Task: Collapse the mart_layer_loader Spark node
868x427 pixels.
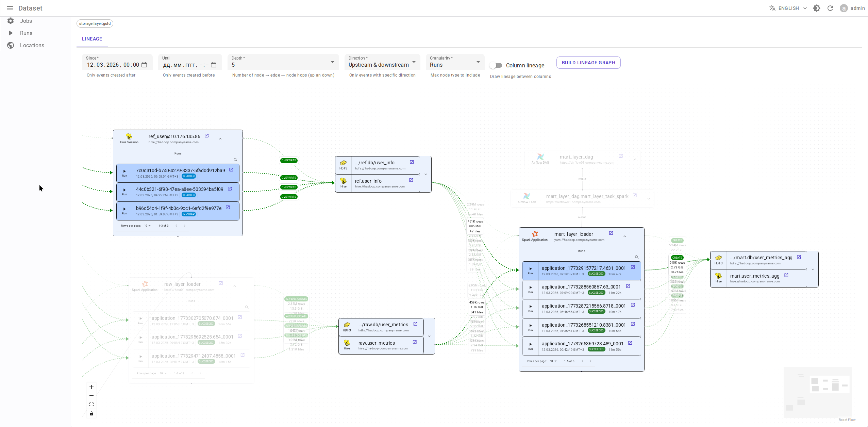Action: tap(624, 236)
